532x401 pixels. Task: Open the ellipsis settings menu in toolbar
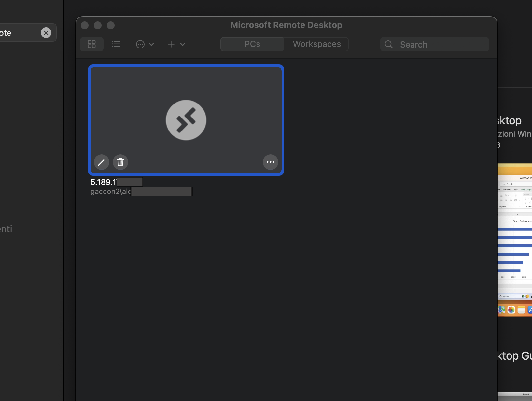point(145,44)
